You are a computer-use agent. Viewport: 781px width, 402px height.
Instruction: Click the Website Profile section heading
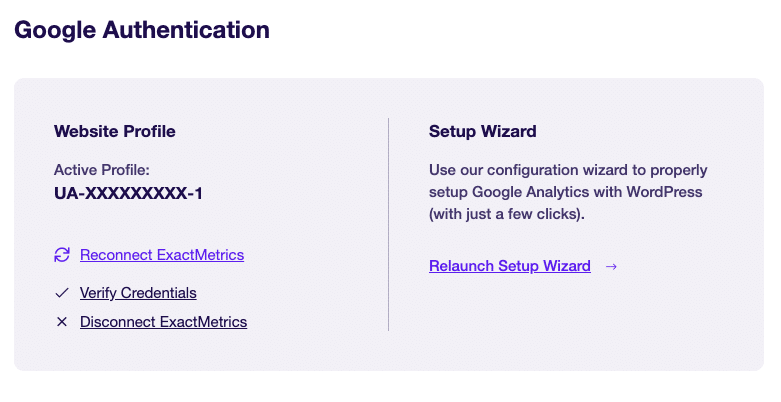point(115,131)
